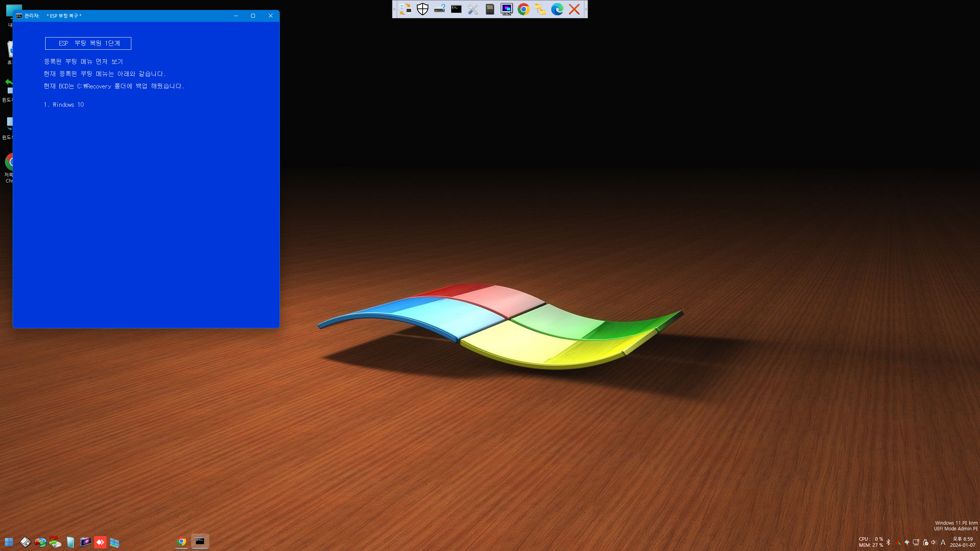Open the FS drive recovery icon on taskbar
Image resolution: width=980 pixels, height=551 pixels.
pyautogui.click(x=55, y=542)
